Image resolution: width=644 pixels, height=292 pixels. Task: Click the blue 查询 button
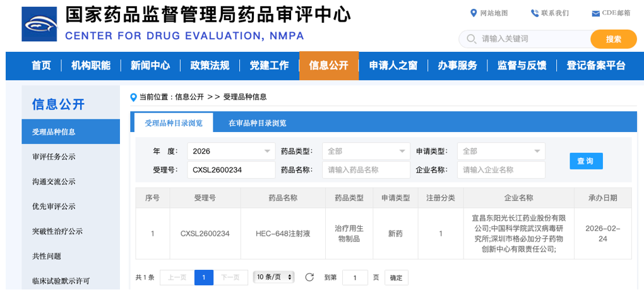(585, 161)
